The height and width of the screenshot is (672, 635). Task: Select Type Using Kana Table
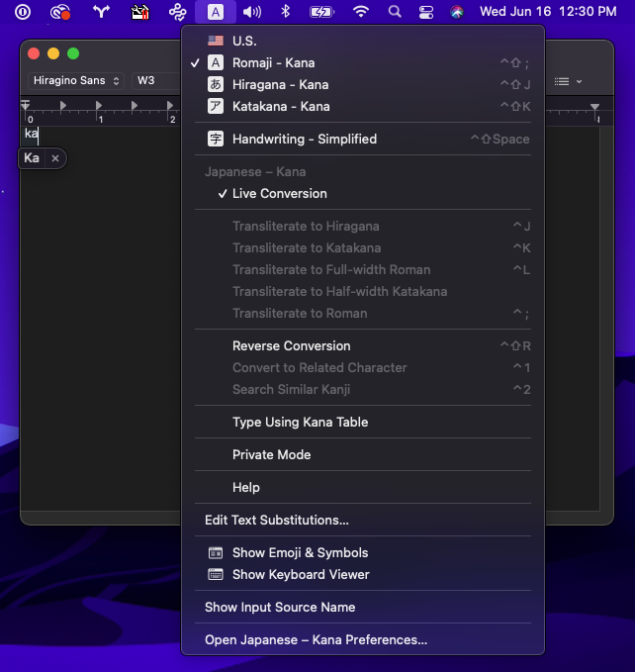[363, 423]
